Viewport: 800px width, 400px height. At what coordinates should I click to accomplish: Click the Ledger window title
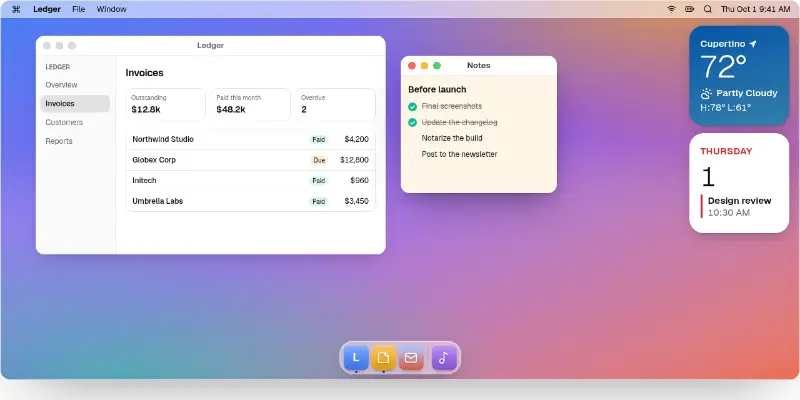(x=211, y=45)
